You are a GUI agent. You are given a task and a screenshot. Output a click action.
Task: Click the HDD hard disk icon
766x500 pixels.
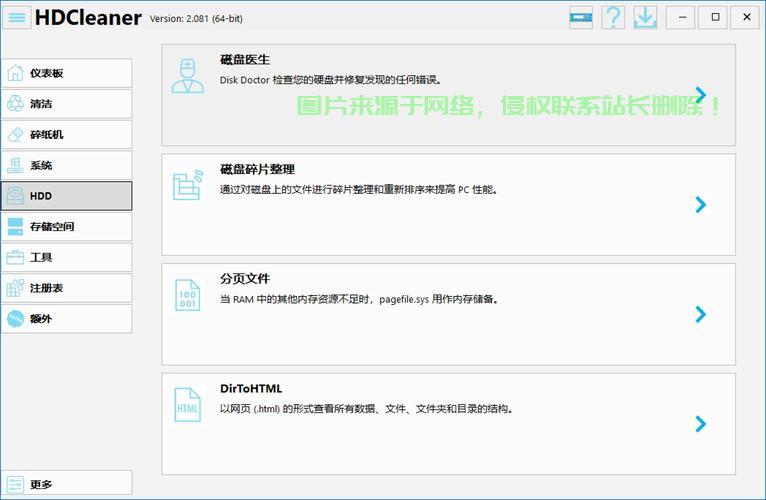pyautogui.click(x=15, y=196)
